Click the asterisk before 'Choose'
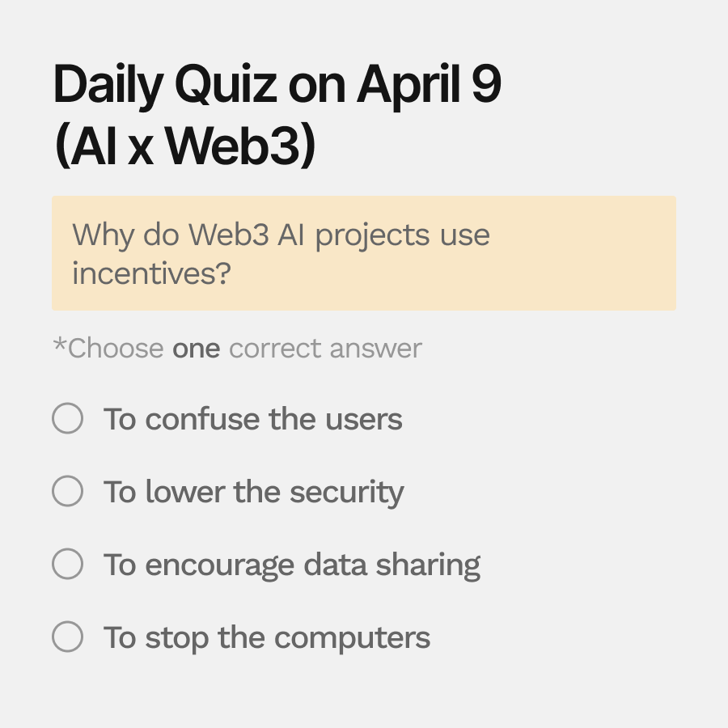 pyautogui.click(x=60, y=345)
